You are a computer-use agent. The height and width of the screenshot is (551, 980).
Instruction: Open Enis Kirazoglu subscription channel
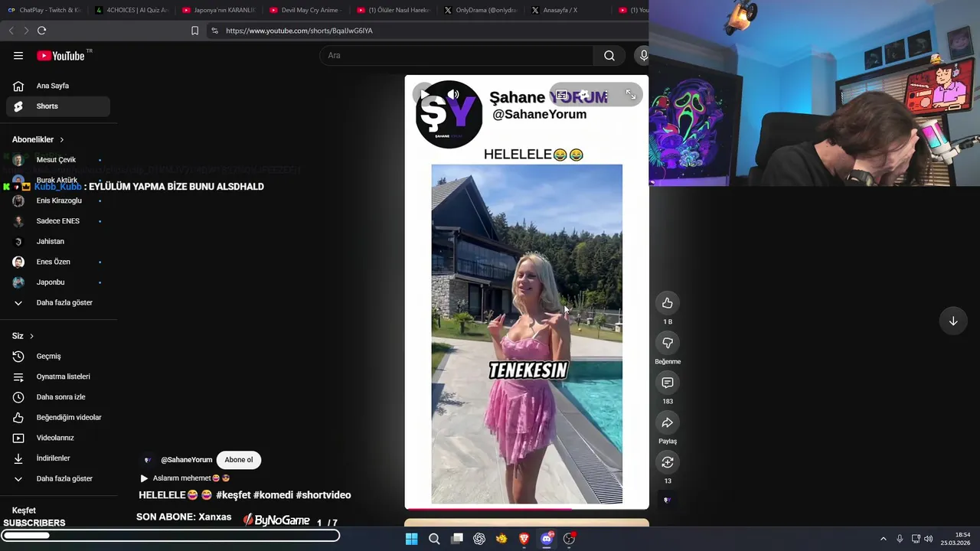(58, 201)
